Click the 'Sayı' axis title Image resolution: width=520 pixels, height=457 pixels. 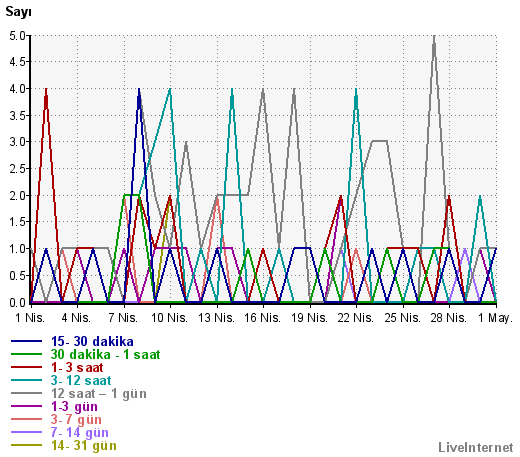pos(18,12)
